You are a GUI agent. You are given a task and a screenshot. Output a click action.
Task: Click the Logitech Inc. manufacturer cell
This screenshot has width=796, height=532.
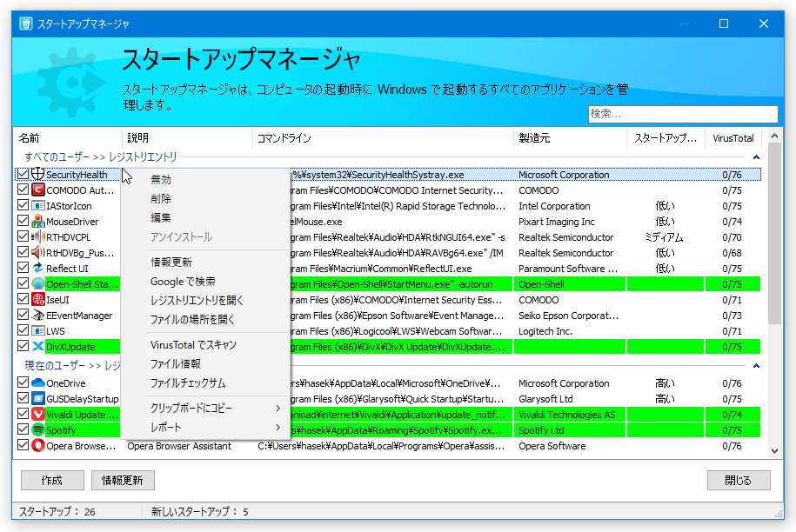[x=545, y=331]
